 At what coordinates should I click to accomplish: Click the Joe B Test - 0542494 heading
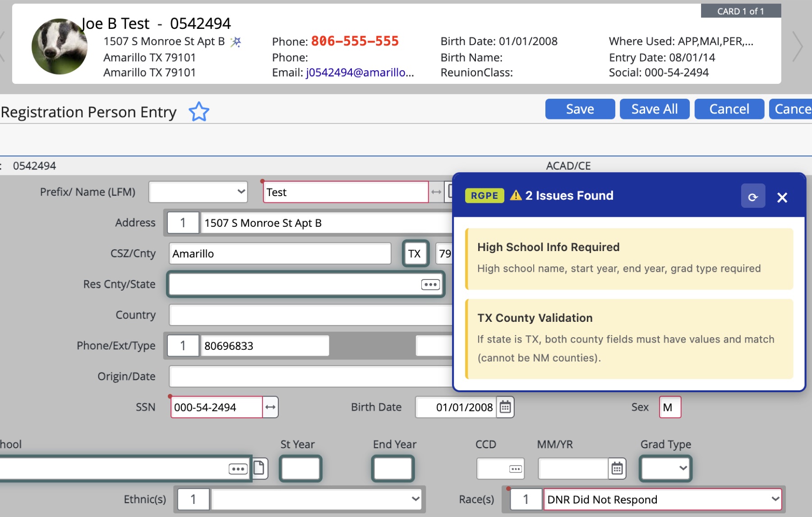point(156,23)
